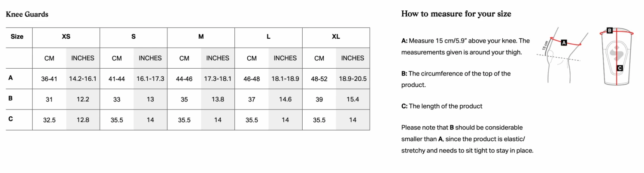
Task: Click the 36-41 cm measurement cell
Action: point(49,79)
